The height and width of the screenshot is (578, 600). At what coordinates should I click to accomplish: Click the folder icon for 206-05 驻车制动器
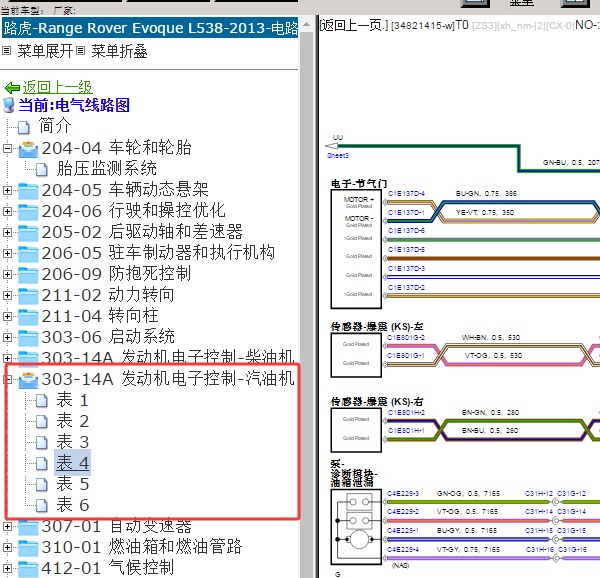tap(28, 254)
